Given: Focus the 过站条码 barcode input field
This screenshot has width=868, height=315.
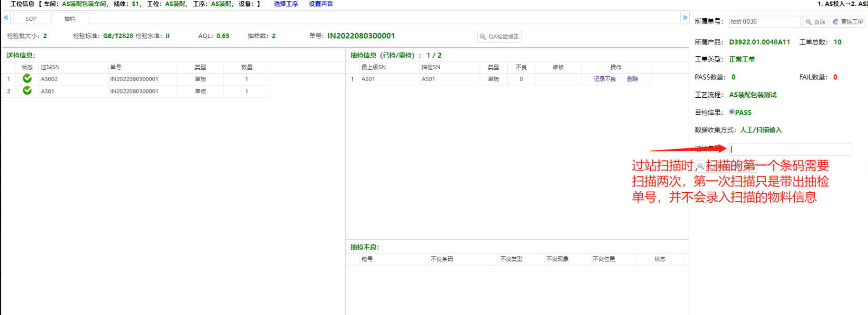Looking at the screenshot, I should [790, 149].
